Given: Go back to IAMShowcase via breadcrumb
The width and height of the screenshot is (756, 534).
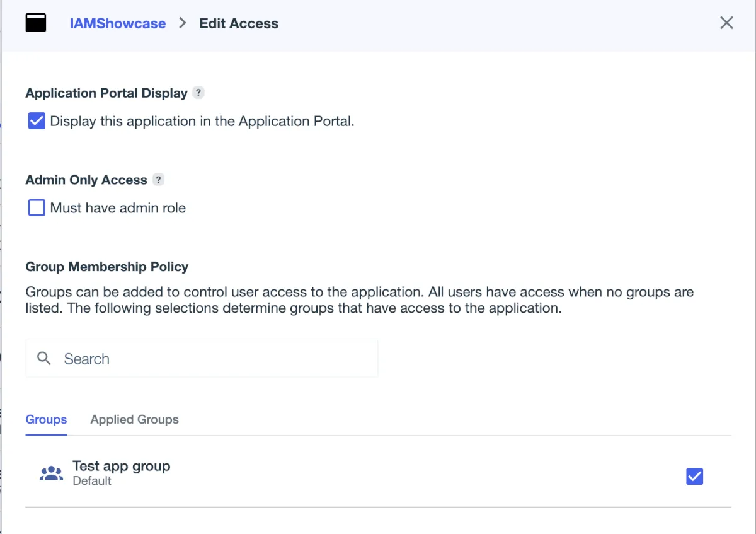Looking at the screenshot, I should click(x=118, y=23).
